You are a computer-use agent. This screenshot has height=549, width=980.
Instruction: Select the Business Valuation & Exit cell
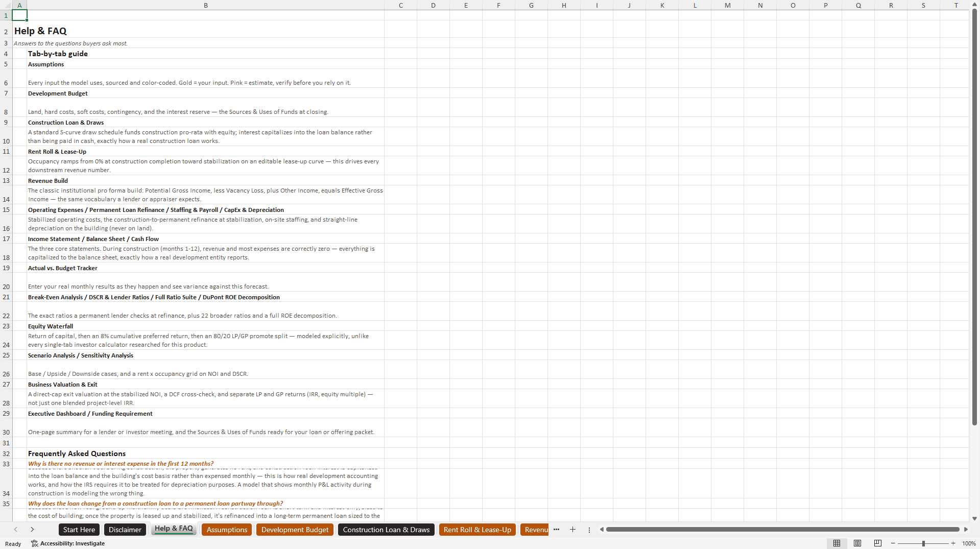205,384
